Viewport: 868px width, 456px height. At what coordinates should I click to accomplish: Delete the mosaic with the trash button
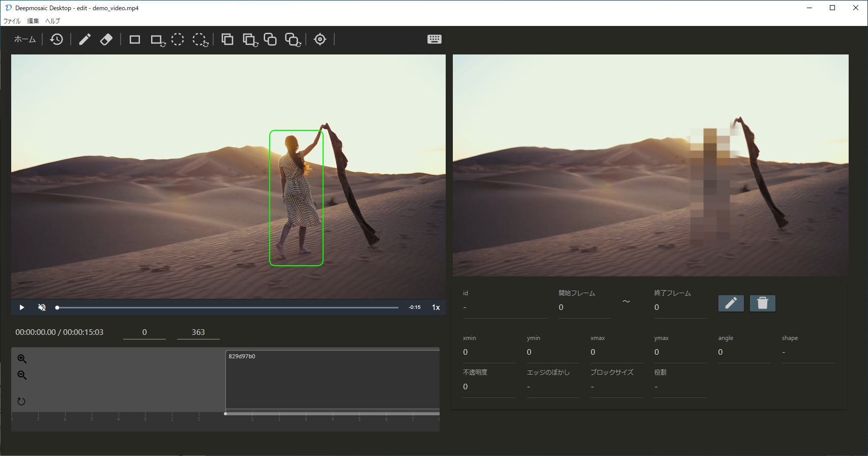[x=763, y=303]
